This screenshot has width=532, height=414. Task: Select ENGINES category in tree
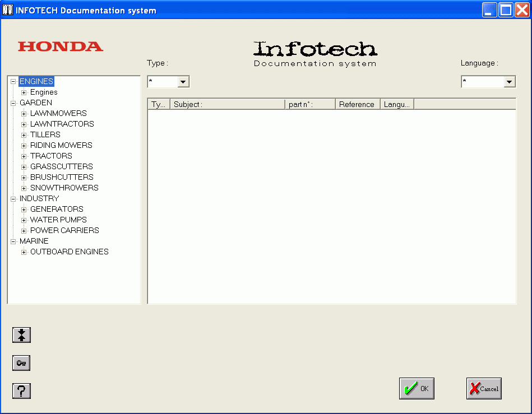[36, 81]
